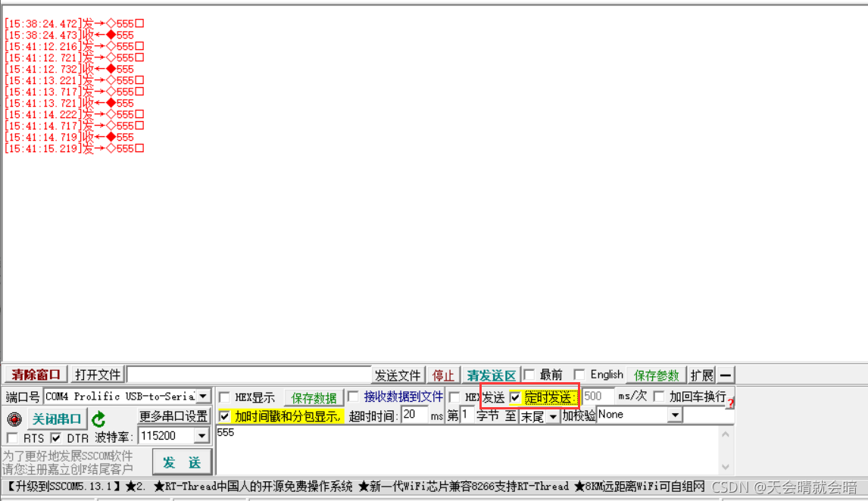868x501 pixels.
Task: Expand the 末尾 byte range dropdown
Action: (552, 416)
